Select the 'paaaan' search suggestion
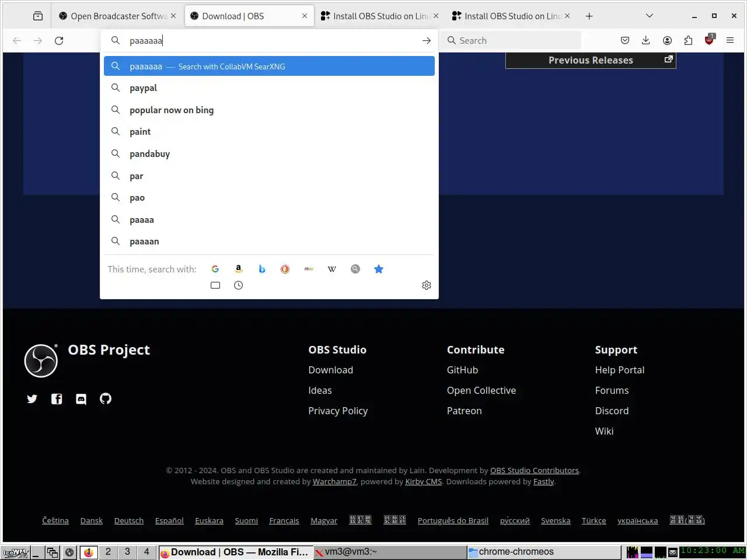The height and width of the screenshot is (560, 747). (269, 242)
